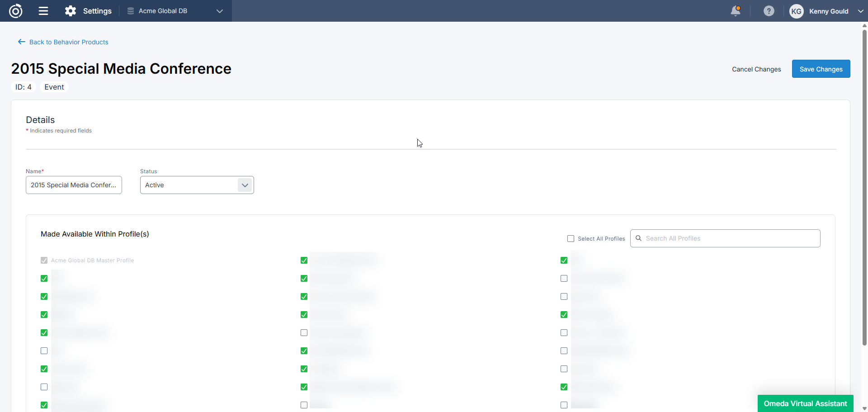Click the back arrow icon
Screen dimensions: 868x412
(21, 42)
